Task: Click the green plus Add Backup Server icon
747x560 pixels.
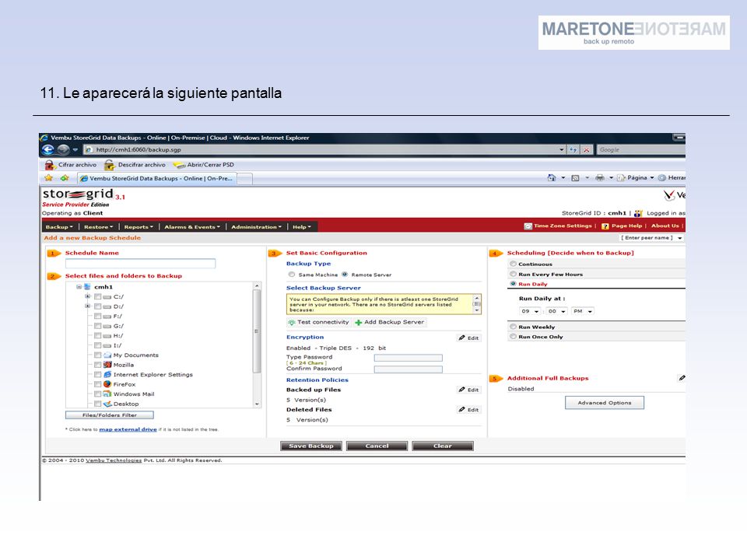Action: (x=358, y=322)
